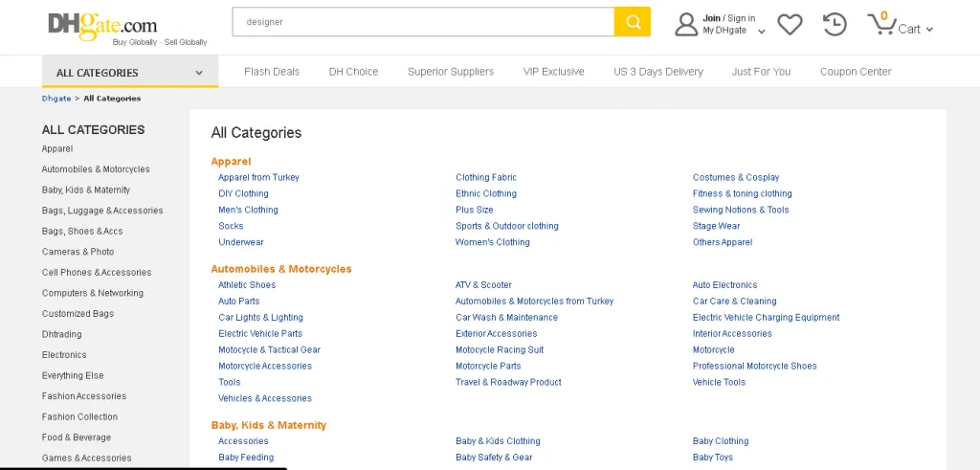Open Travel & Roadway Product link
Viewport: 980px width, 470px height.
(509, 383)
